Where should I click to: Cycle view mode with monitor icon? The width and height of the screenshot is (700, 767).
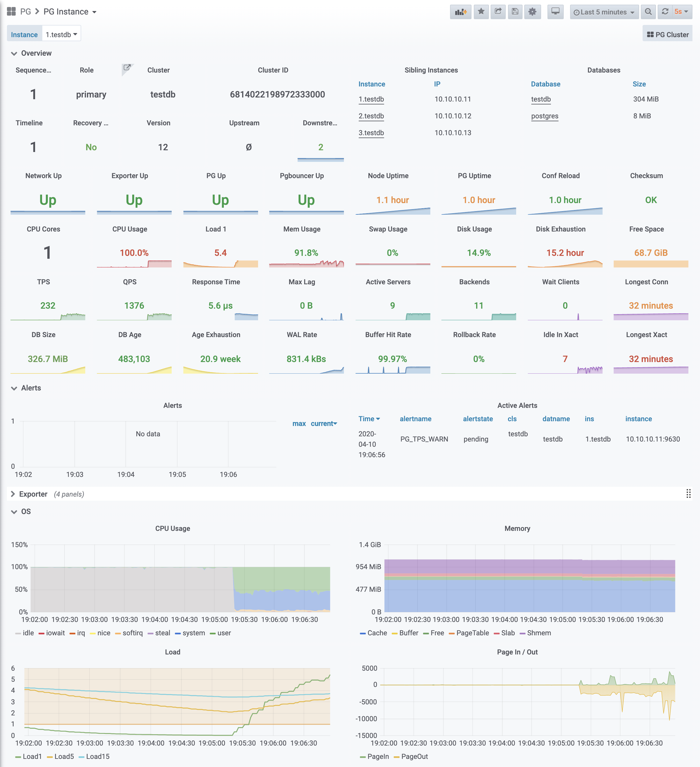[555, 12]
